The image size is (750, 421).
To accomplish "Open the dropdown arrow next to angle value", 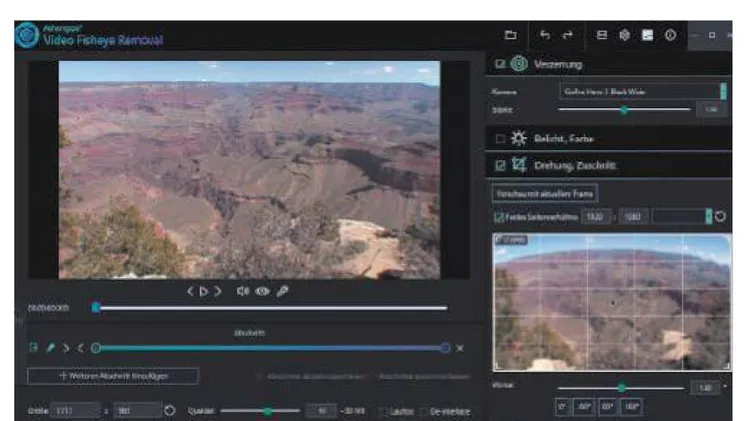I will (x=726, y=387).
